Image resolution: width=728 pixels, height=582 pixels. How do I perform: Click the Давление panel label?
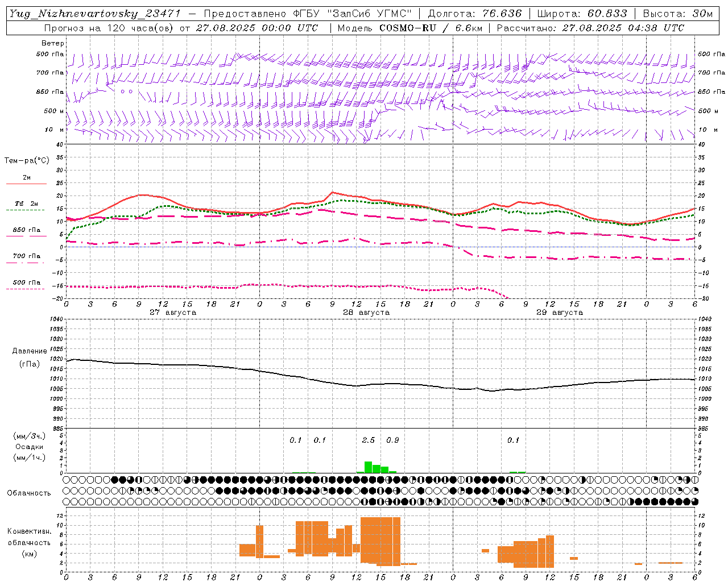(x=30, y=351)
